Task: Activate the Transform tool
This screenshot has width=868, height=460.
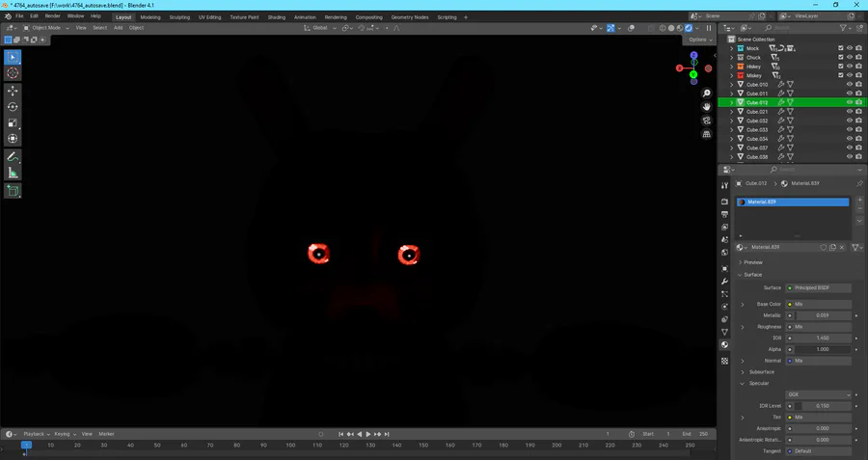Action: [x=13, y=139]
